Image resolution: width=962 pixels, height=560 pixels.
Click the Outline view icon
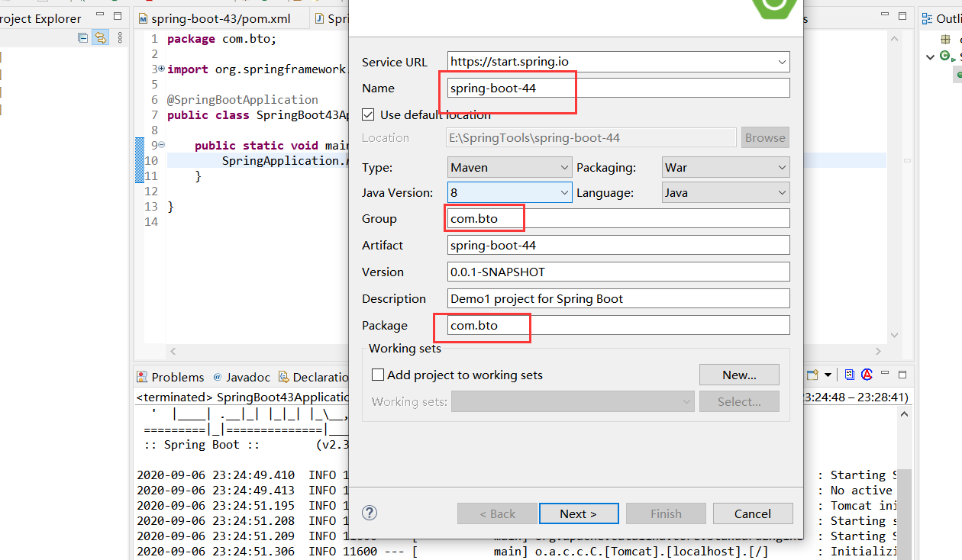(x=928, y=18)
